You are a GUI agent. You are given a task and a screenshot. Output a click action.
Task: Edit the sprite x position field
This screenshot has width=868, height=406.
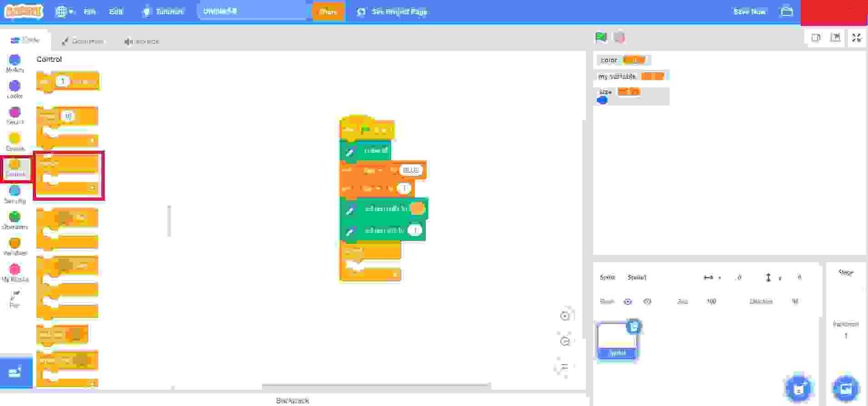coord(739,277)
